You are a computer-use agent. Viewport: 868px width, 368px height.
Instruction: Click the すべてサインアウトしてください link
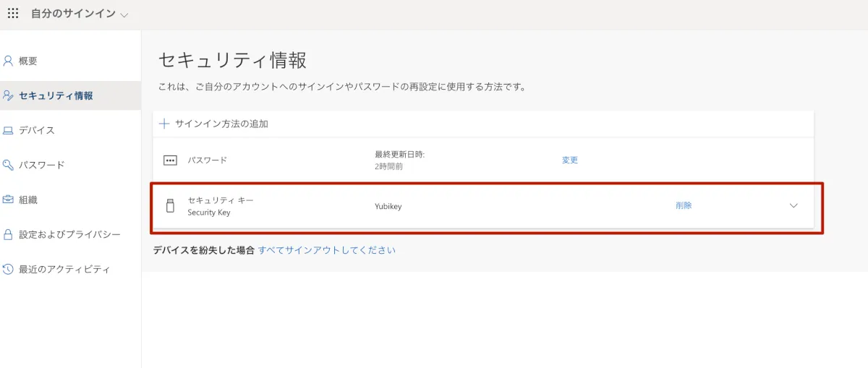point(327,250)
